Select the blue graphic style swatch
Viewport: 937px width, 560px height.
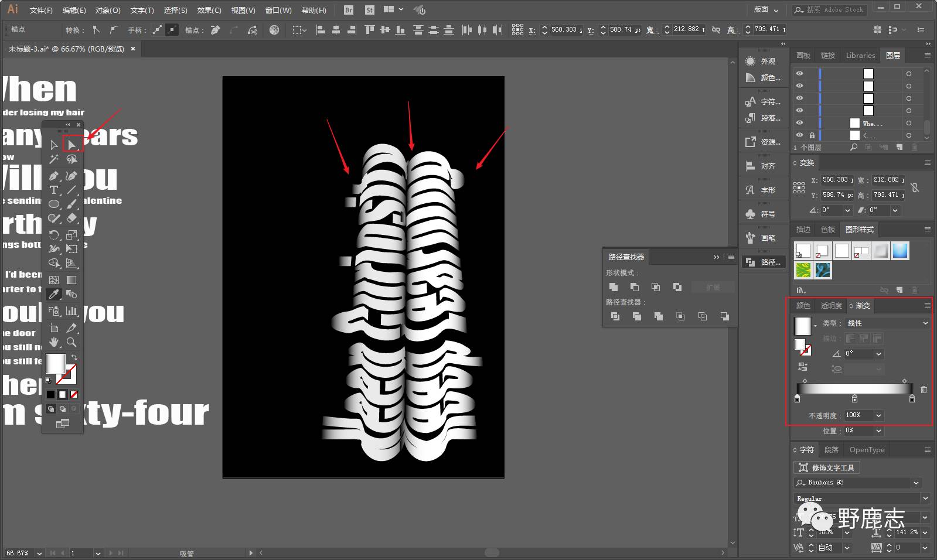tap(900, 251)
